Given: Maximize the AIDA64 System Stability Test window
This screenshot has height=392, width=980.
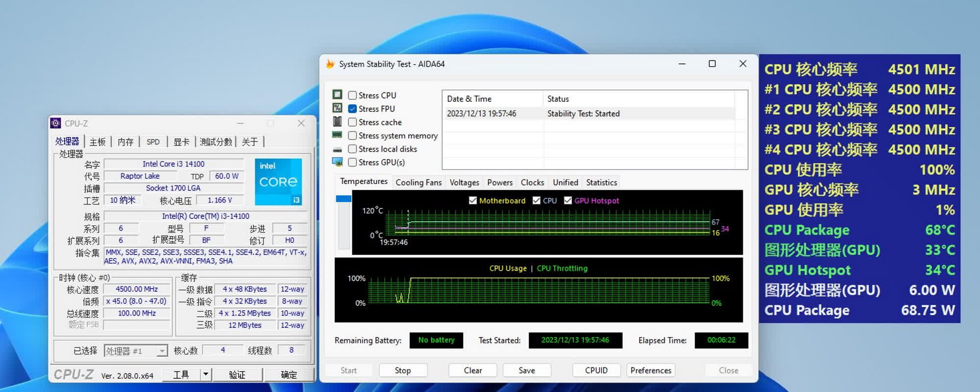Looking at the screenshot, I should coord(712,64).
